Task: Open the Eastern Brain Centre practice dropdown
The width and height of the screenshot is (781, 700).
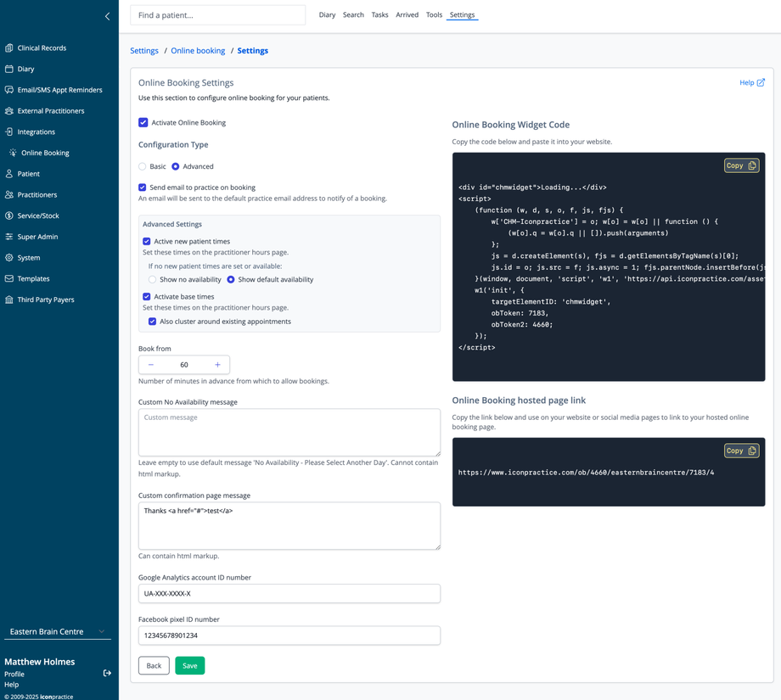Action: click(58, 631)
